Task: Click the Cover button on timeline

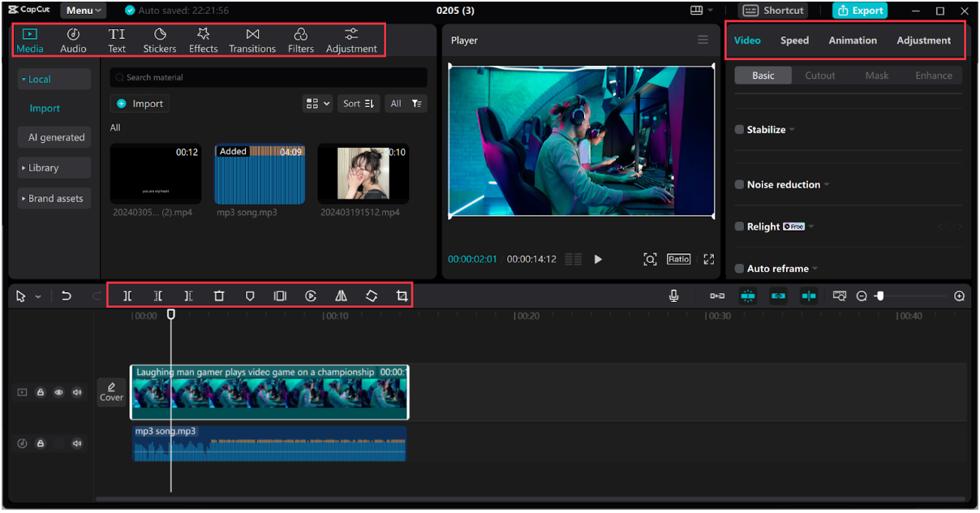Action: pyautogui.click(x=111, y=392)
